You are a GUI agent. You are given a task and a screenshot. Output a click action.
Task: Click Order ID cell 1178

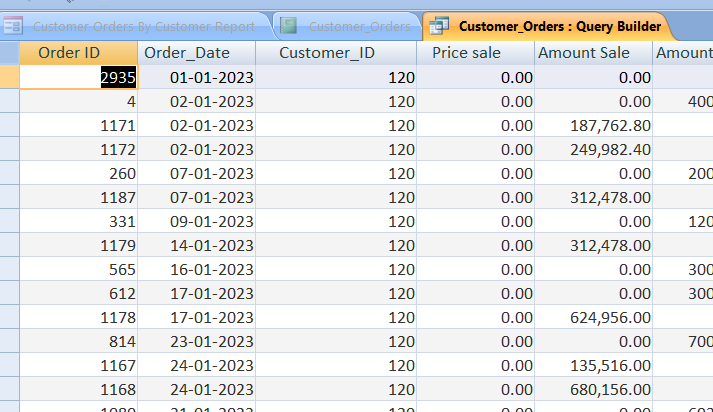tap(78, 318)
